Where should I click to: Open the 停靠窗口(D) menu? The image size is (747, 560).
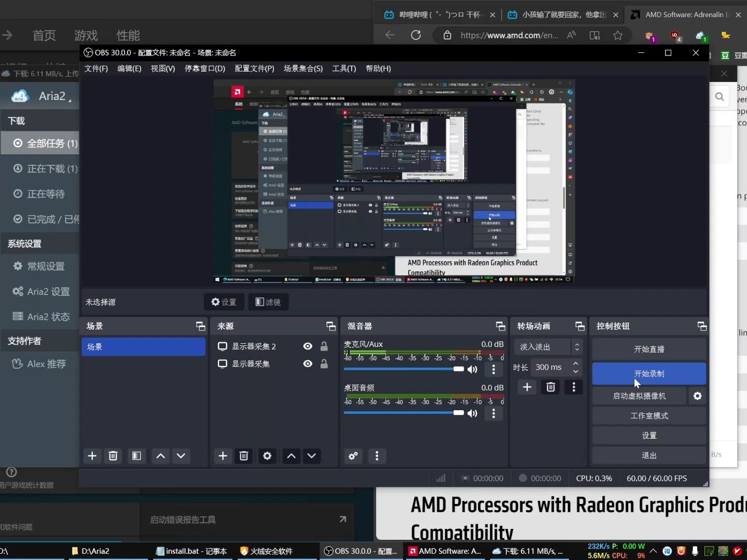205,68
